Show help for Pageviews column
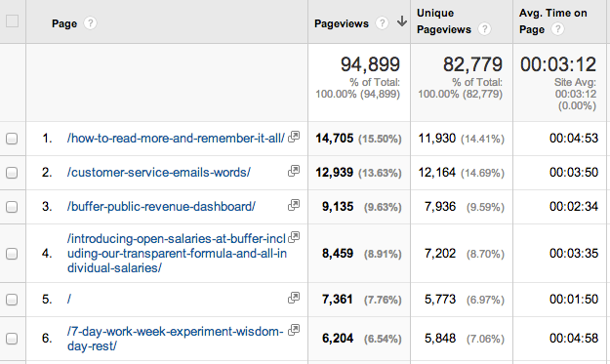Screen dimensions: 610x364 pyautogui.click(x=382, y=23)
